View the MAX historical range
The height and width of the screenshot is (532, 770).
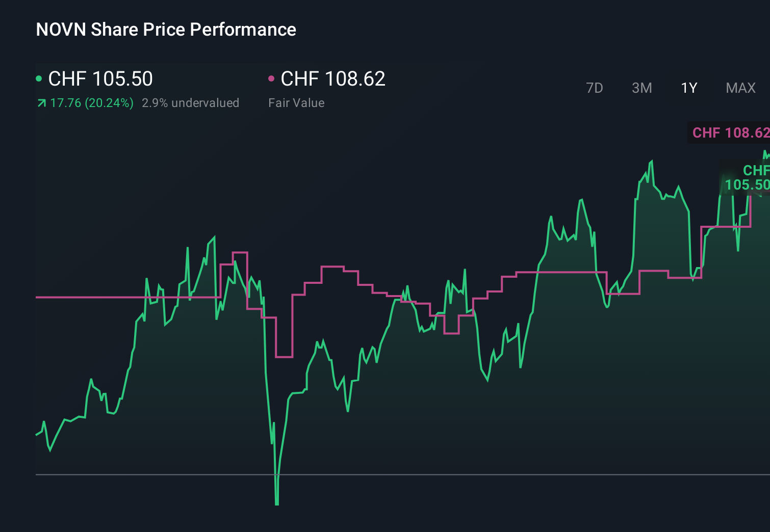(x=740, y=88)
